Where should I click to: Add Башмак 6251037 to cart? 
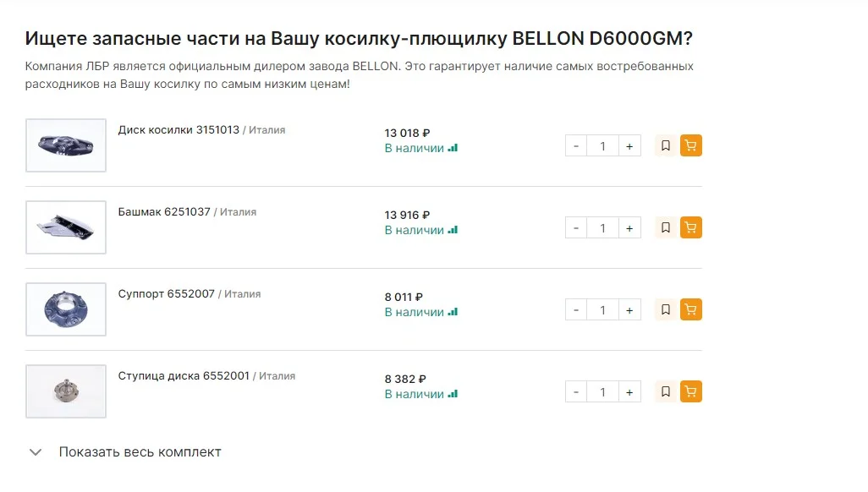pos(691,228)
